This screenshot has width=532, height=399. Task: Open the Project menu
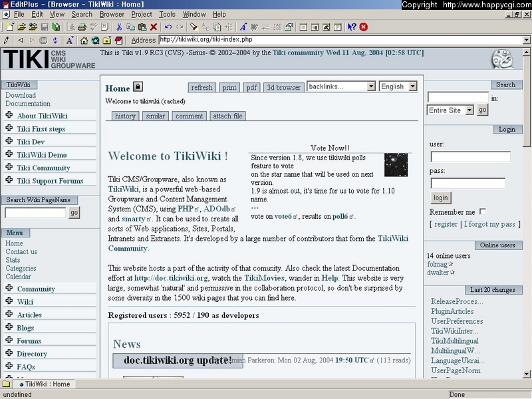pos(142,14)
